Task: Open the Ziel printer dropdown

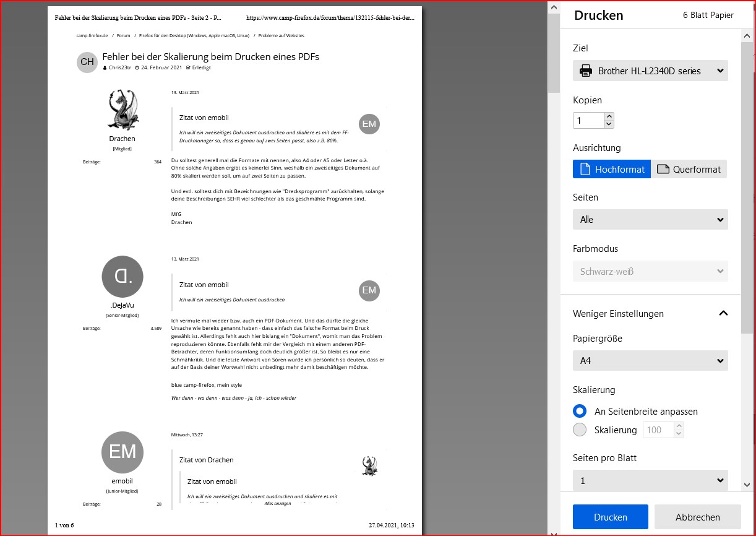Action: click(x=650, y=71)
